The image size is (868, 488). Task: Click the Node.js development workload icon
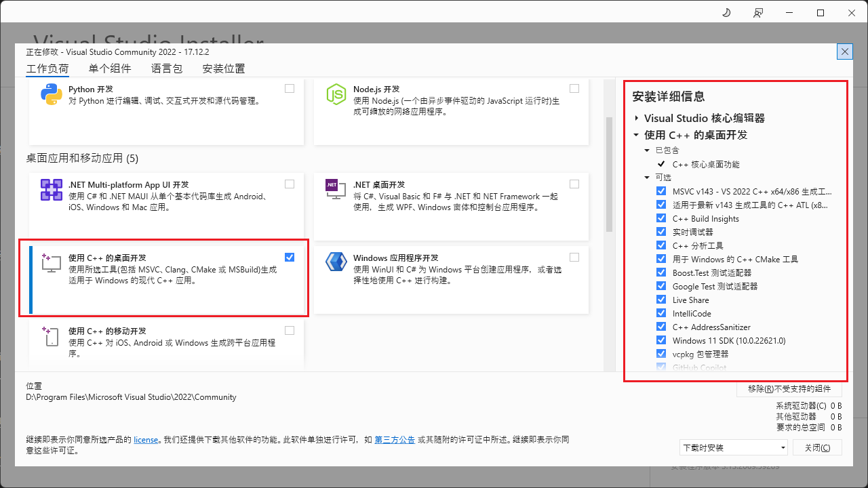click(x=336, y=95)
